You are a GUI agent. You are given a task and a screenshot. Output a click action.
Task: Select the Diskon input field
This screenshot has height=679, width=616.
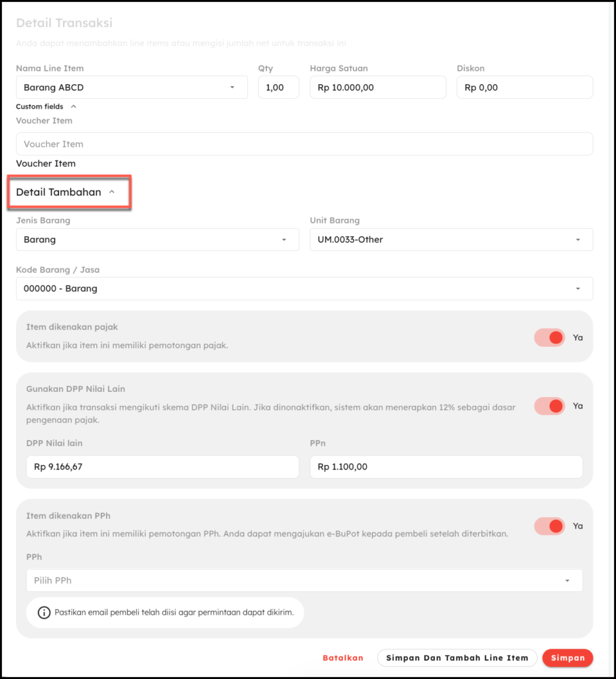coord(524,88)
